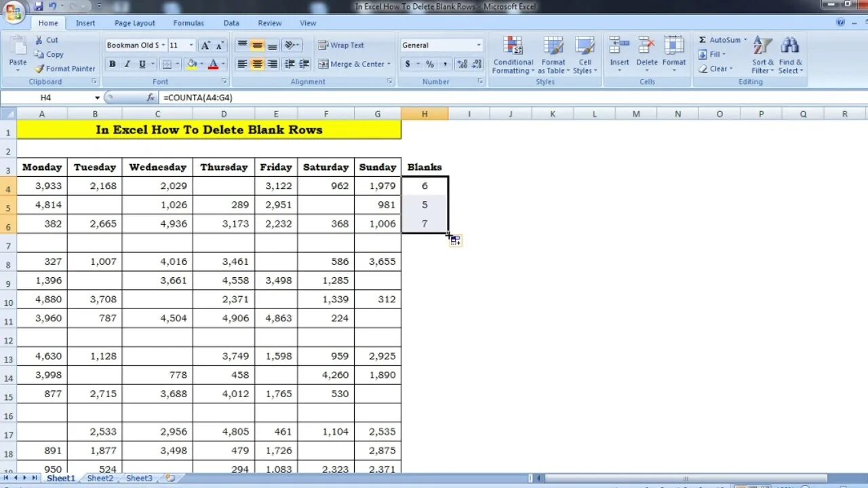Click the Paste clipboard icon
Viewport: 868px width, 488px height.
tap(18, 47)
